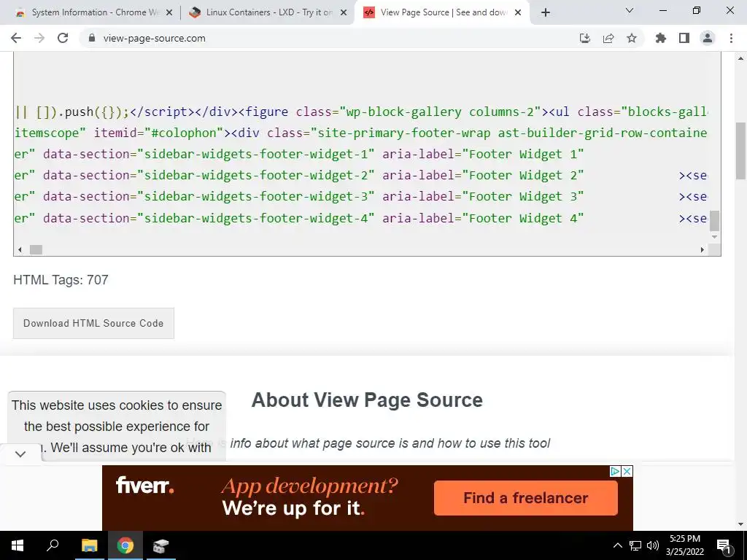Click the address bar URL field
The width and height of the screenshot is (747, 560).
pos(329,38)
